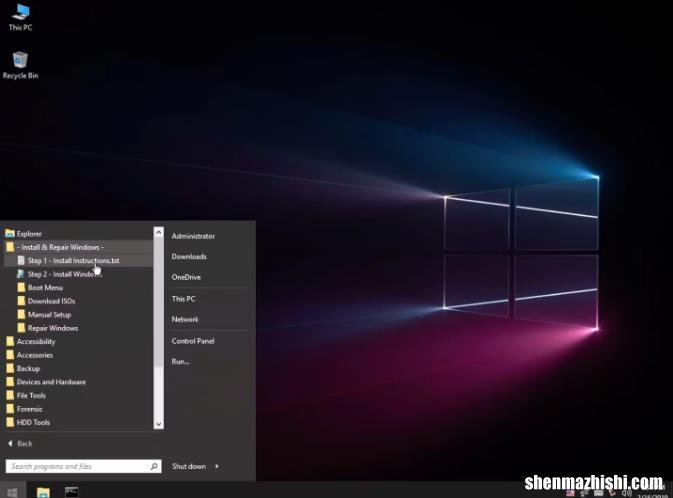Viewport: 673px width, 498px height.
Task: Open the command prompt taskbar icon
Action: click(x=71, y=492)
